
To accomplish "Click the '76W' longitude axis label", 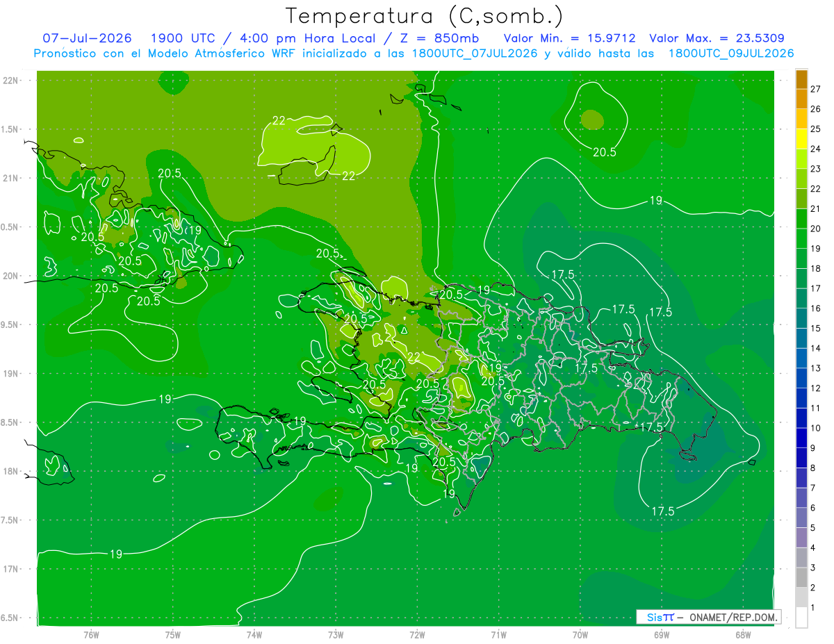I will pos(91,635).
